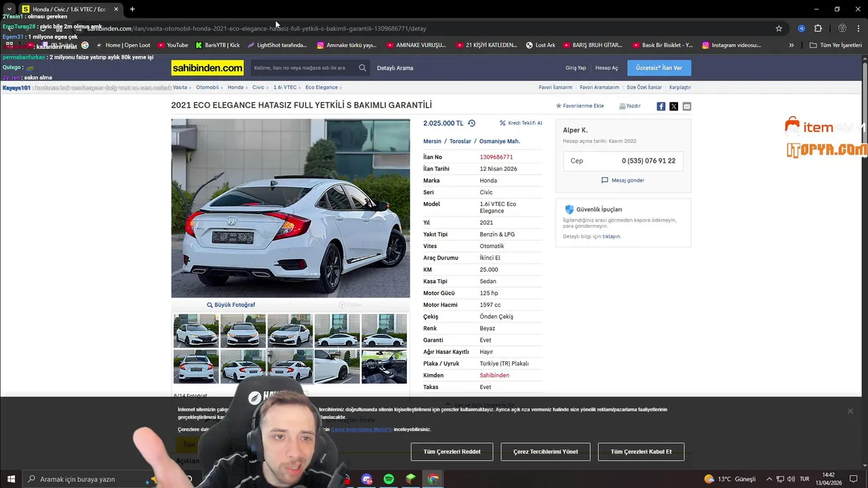Image resolution: width=868 pixels, height=488 pixels.
Task: Go to Honda breadcrumb
Action: (x=235, y=87)
